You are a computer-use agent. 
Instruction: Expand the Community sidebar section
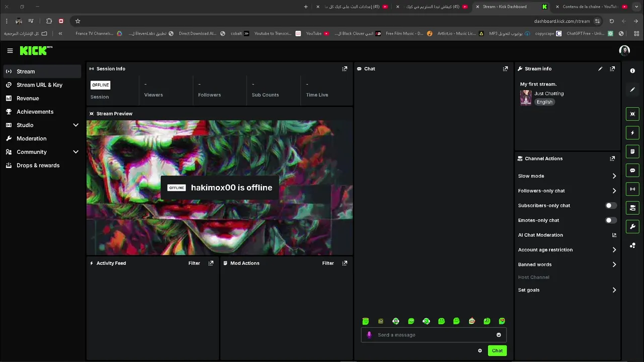point(41,152)
